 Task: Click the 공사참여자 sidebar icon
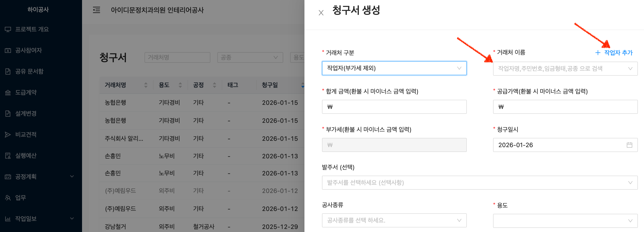(x=8, y=50)
